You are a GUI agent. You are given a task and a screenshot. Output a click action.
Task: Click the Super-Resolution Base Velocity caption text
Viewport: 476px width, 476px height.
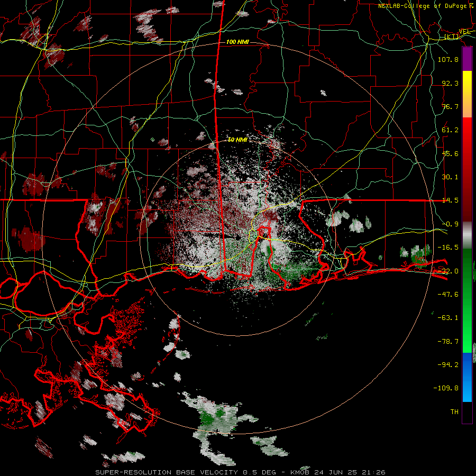(240, 472)
